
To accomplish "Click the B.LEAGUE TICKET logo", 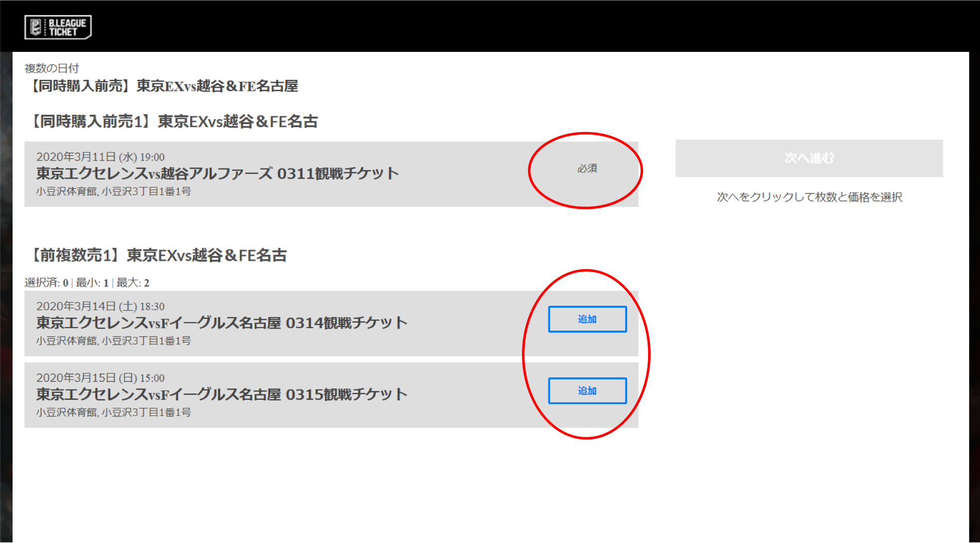I will (58, 27).
